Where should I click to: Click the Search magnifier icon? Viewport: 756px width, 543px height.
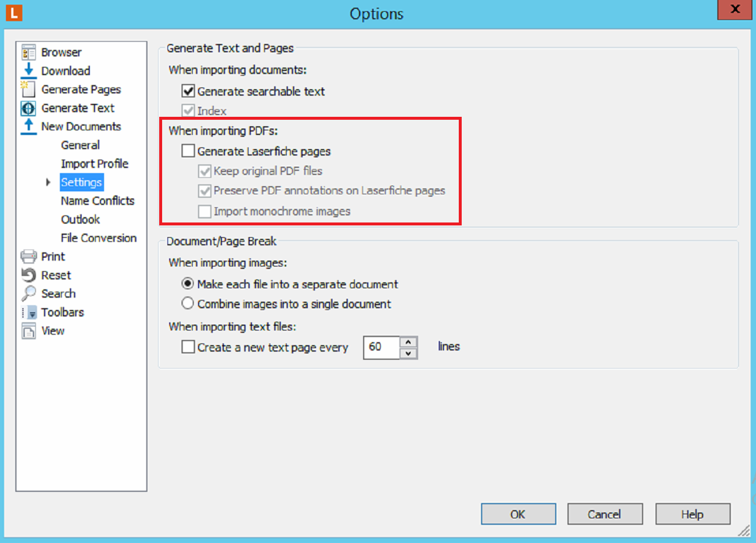click(x=29, y=294)
